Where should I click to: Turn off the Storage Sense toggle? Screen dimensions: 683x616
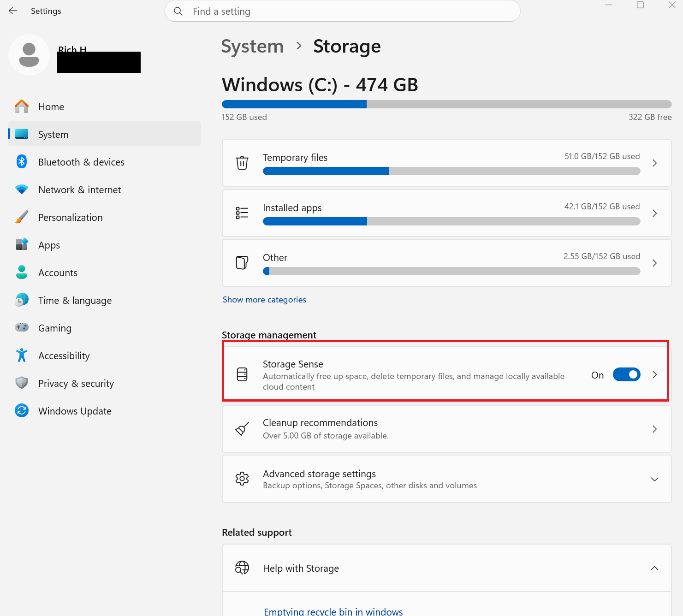[626, 374]
